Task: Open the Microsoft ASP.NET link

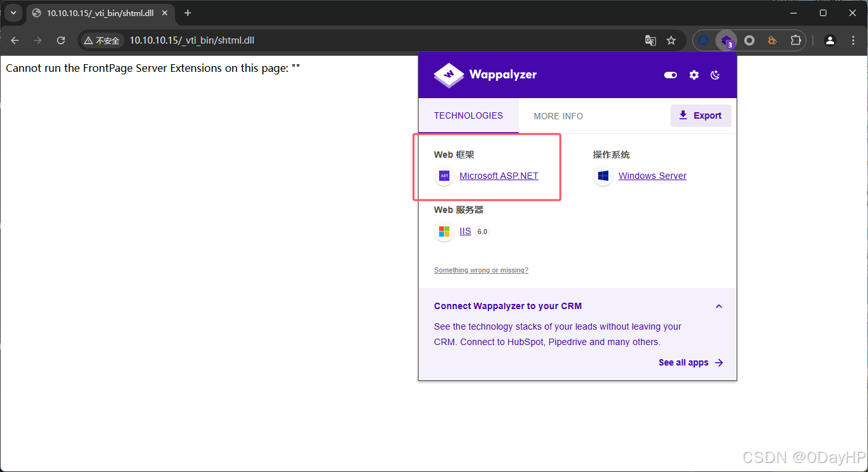Action: [x=499, y=176]
